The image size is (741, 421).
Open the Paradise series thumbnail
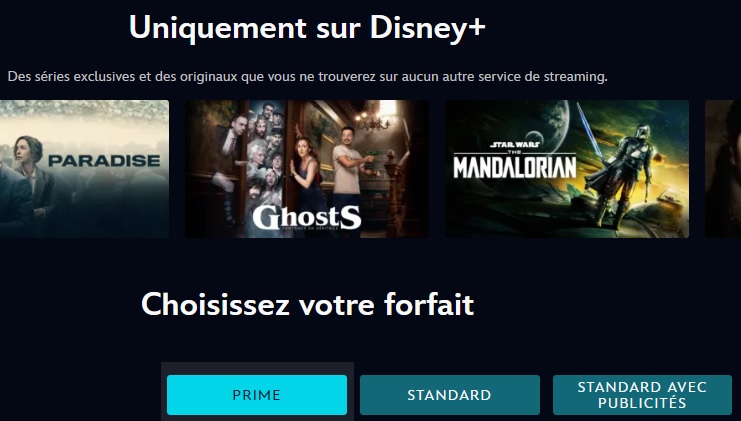click(x=84, y=169)
